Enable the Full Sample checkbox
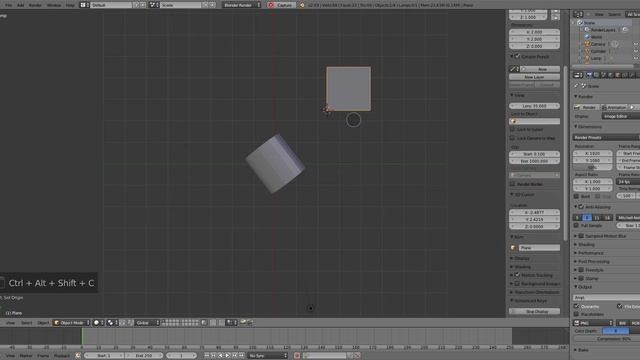 576,225
